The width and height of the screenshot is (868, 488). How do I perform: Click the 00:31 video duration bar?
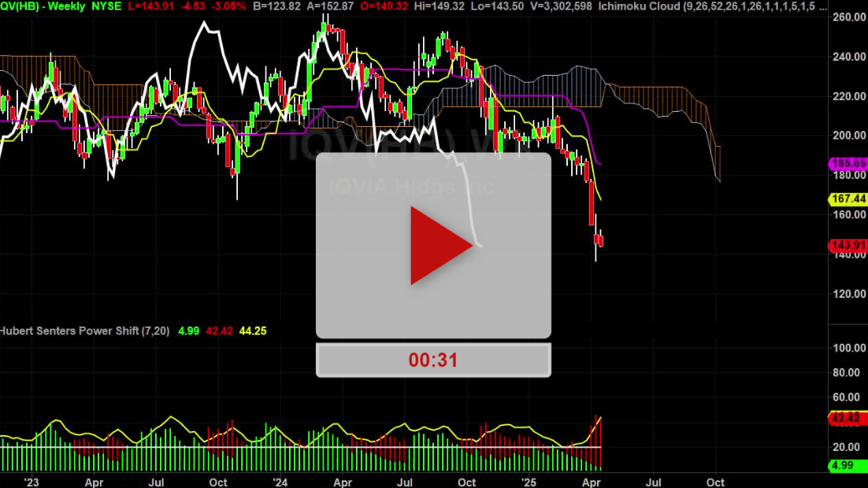[x=433, y=360]
